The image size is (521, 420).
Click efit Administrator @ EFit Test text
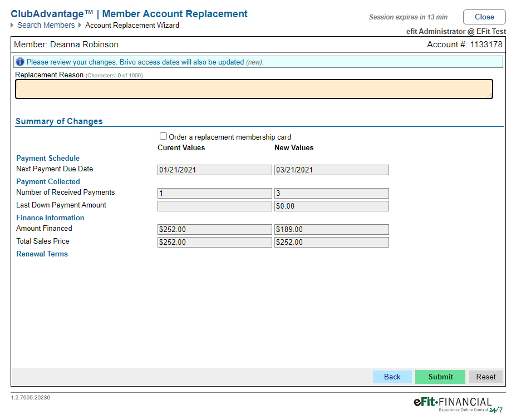pos(456,32)
